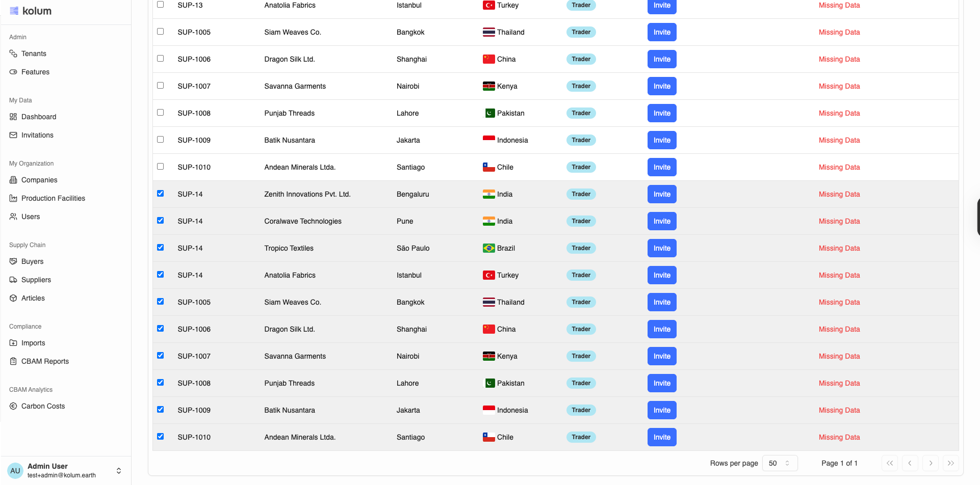Viewport: 980px width, 485px height.
Task: Click the Buyers icon in Supply Chain
Action: click(x=13, y=261)
